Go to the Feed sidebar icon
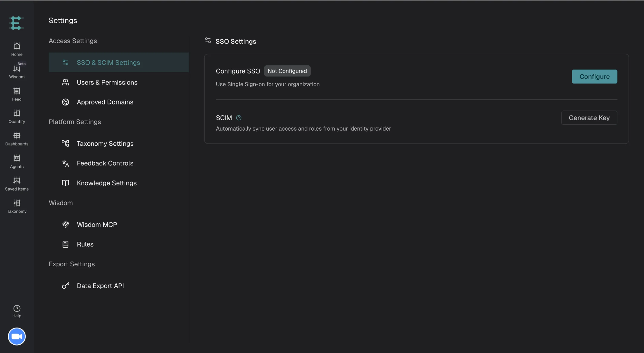 pos(17,91)
